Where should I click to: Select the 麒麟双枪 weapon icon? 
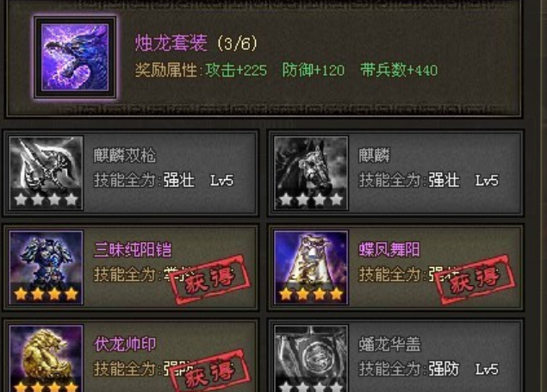click(47, 173)
